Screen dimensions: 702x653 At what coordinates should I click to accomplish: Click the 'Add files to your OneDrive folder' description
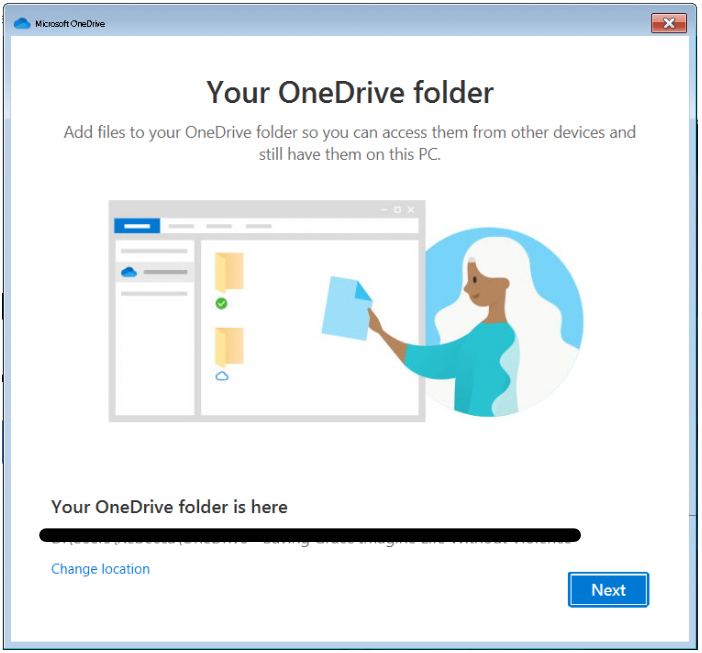pyautogui.click(x=350, y=143)
